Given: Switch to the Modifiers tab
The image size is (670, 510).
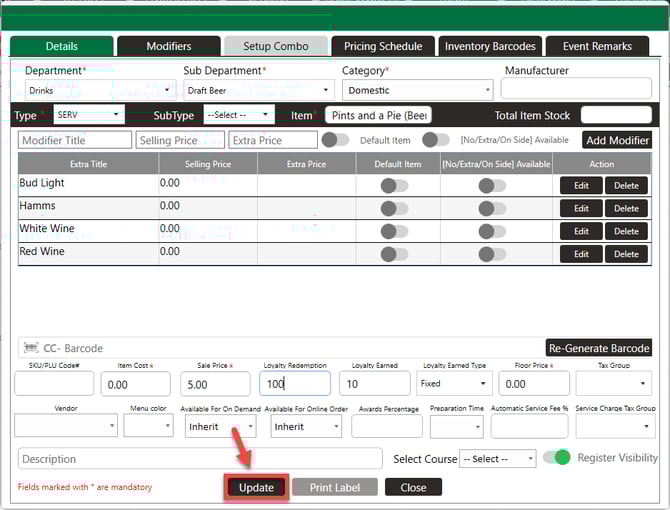Looking at the screenshot, I should [x=168, y=46].
